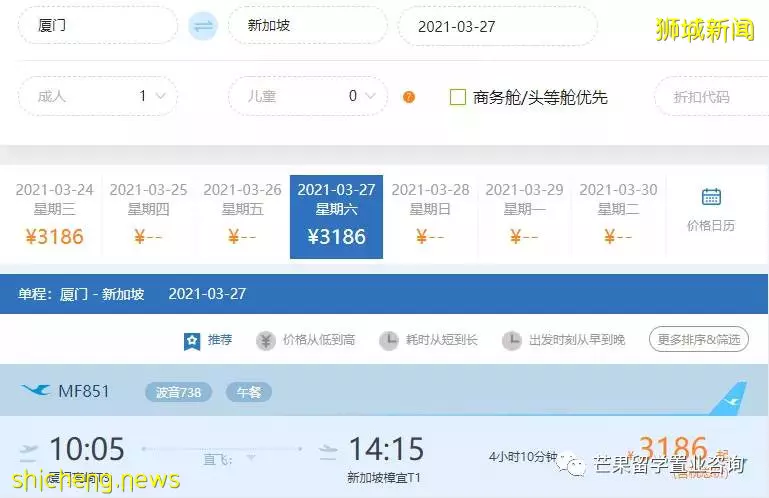Viewport: 769px width, 498px height.
Task: Open the price calendar icon
Action: click(711, 196)
